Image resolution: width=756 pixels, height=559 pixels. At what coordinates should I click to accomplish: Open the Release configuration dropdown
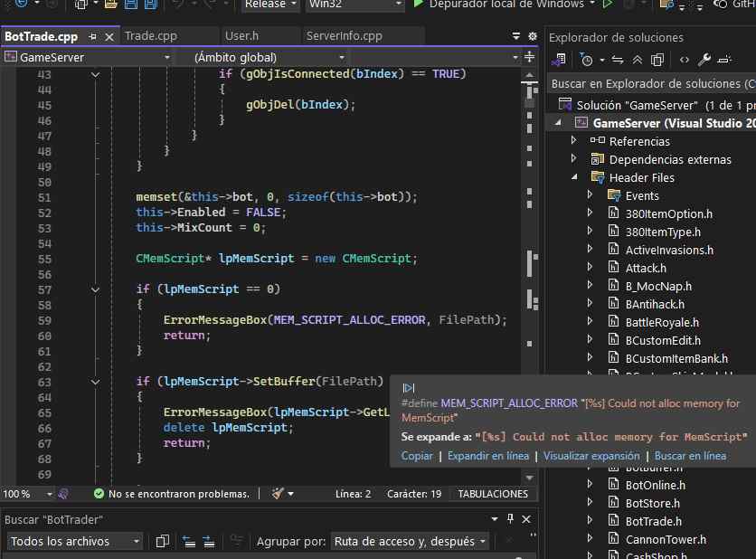(270, 5)
